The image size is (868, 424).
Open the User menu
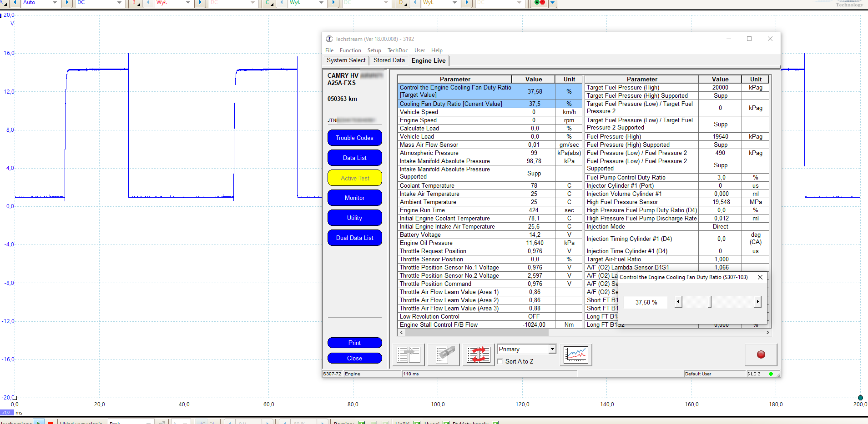click(x=419, y=50)
